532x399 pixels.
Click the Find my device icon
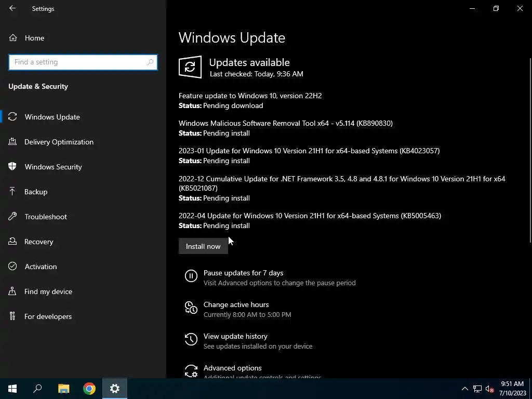point(12,291)
